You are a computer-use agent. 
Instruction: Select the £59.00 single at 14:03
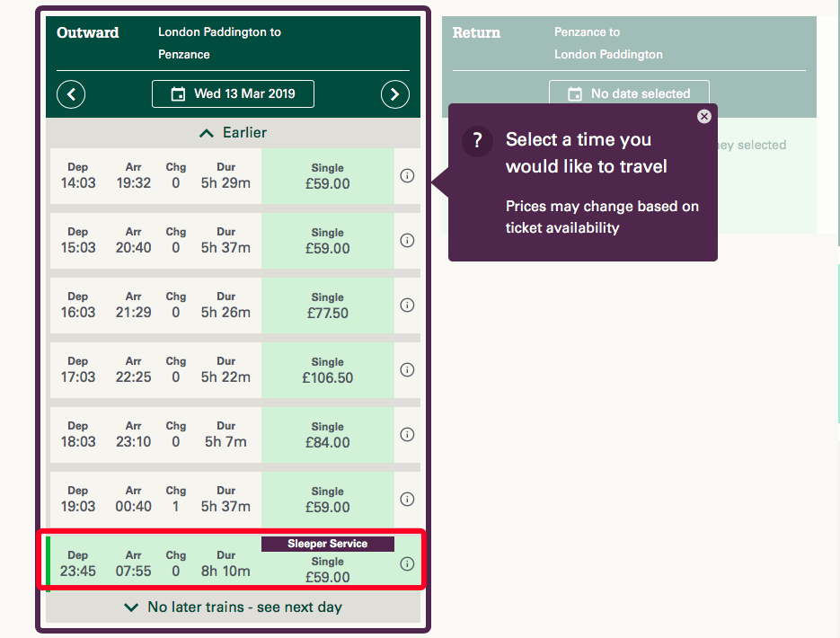pos(328,176)
